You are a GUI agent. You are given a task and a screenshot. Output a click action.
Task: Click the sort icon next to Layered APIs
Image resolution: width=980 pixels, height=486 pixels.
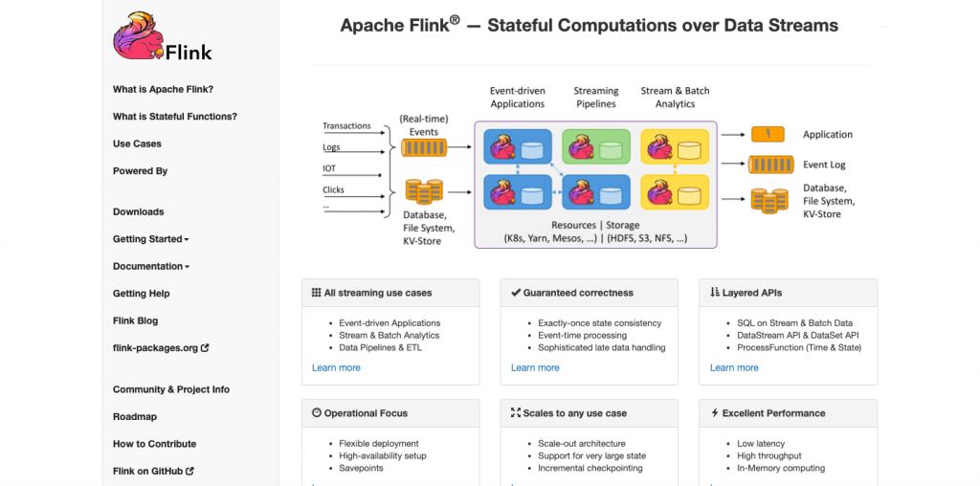(715, 292)
